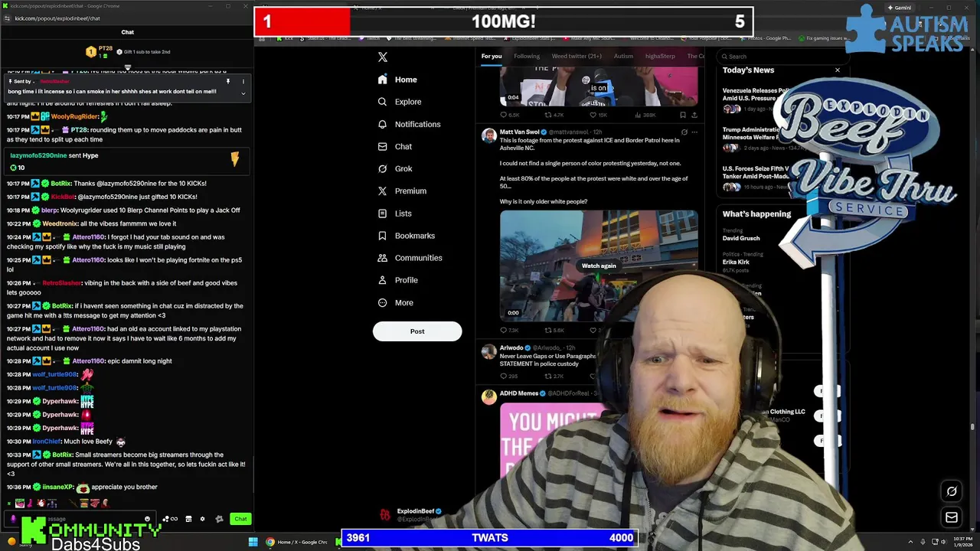Viewport: 980px width, 551px height.
Task: Open the Messages envelope icon at bottom right
Action: coord(952,517)
